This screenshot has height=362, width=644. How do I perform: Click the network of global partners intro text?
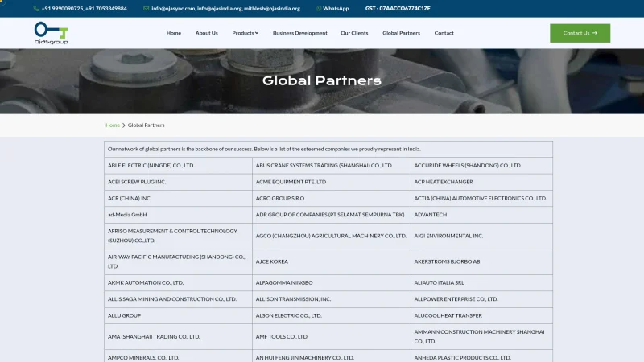[264, 149]
